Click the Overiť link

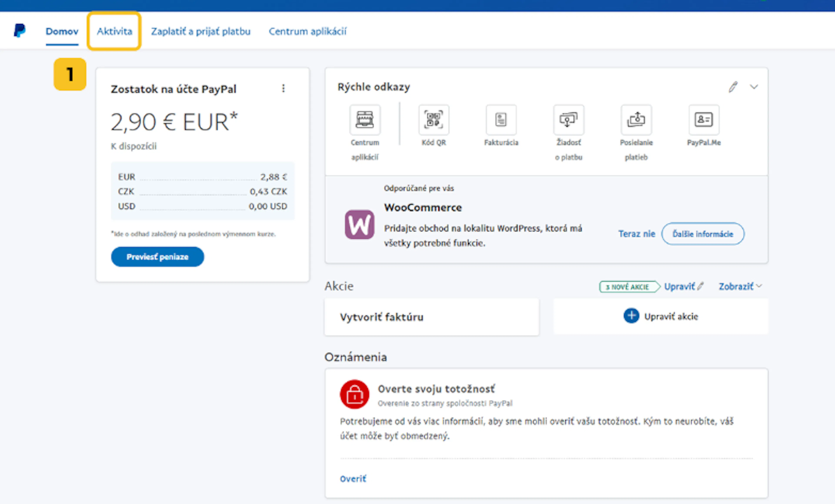[353, 479]
